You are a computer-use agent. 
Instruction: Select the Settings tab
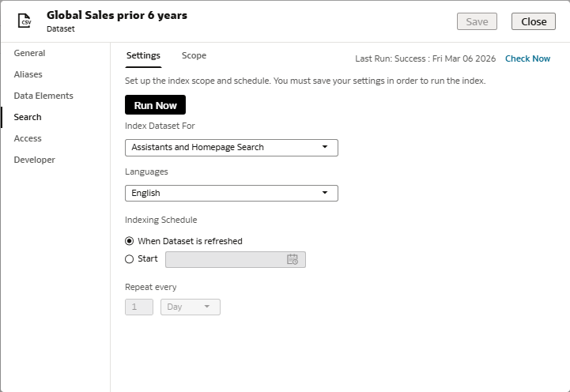coord(143,55)
